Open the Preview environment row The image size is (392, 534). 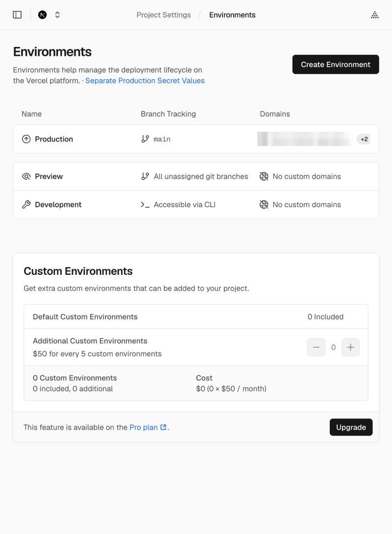tap(196, 176)
